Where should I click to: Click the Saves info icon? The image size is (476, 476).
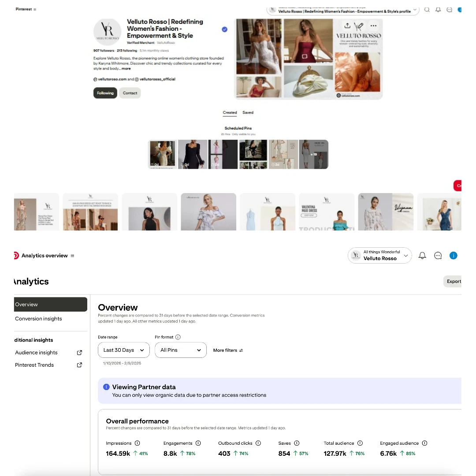click(297, 443)
